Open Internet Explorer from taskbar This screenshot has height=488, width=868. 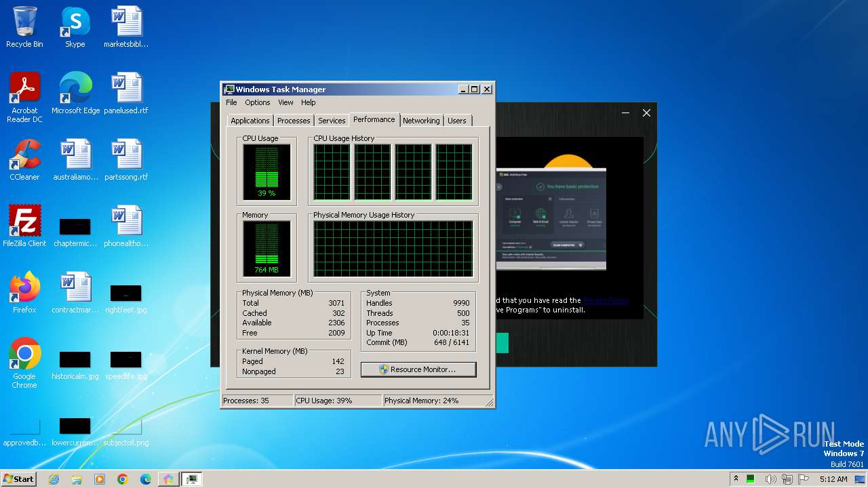coord(54,479)
